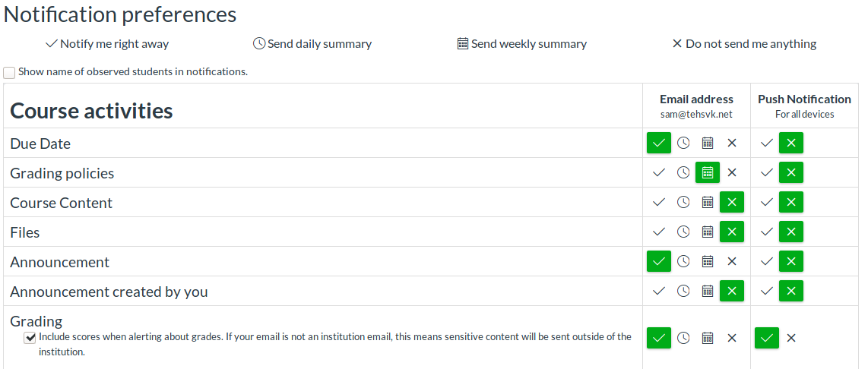This screenshot has height=369, width=868.
Task: Click the Email address column header
Action: pos(696,99)
